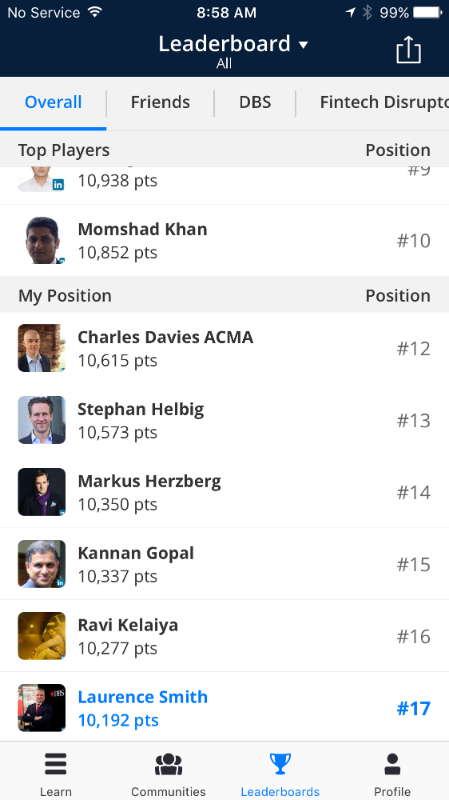This screenshot has height=800, width=449.
Task: Select Momshad Khan's row
Action: coord(224,240)
